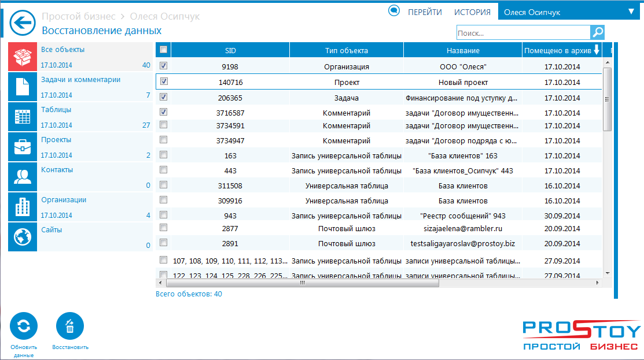Open the Tables grid icon

pos(23,117)
